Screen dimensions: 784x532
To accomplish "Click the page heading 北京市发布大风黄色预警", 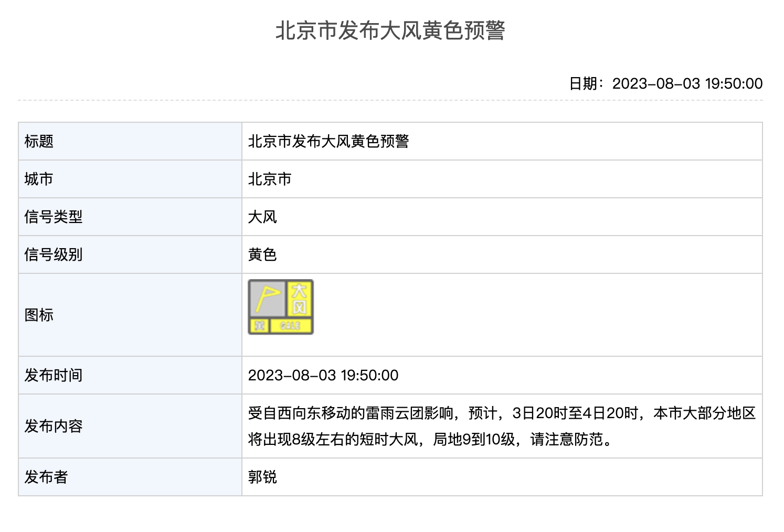I will 390,30.
